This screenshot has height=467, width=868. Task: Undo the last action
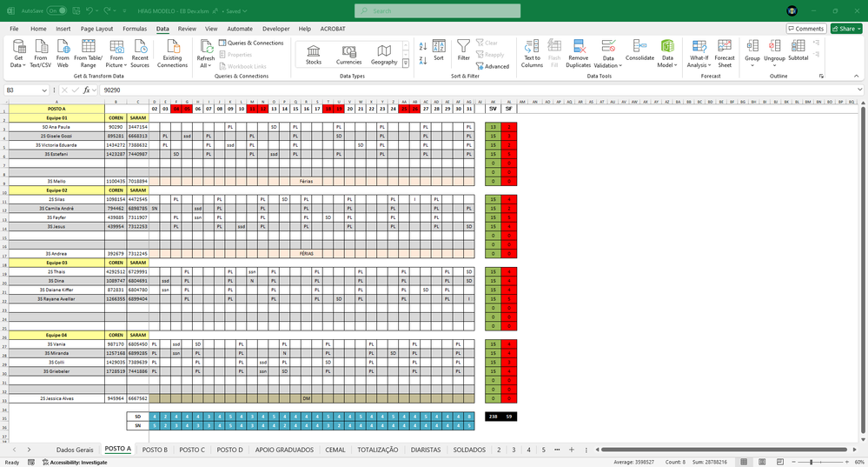89,10
